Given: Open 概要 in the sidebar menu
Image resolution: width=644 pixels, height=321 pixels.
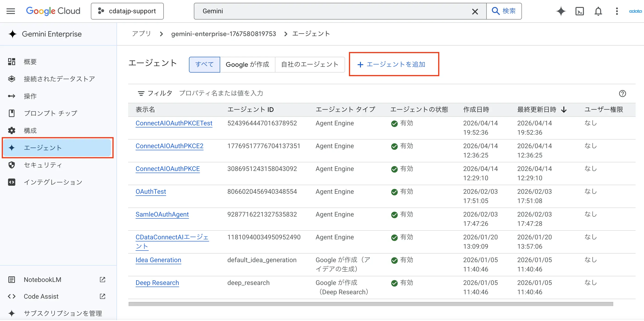Looking at the screenshot, I should 30,62.
